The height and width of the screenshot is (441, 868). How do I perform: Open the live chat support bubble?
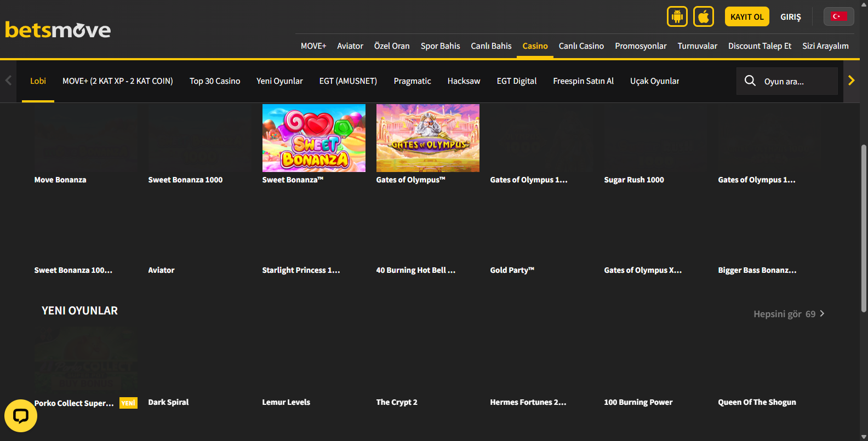click(21, 416)
